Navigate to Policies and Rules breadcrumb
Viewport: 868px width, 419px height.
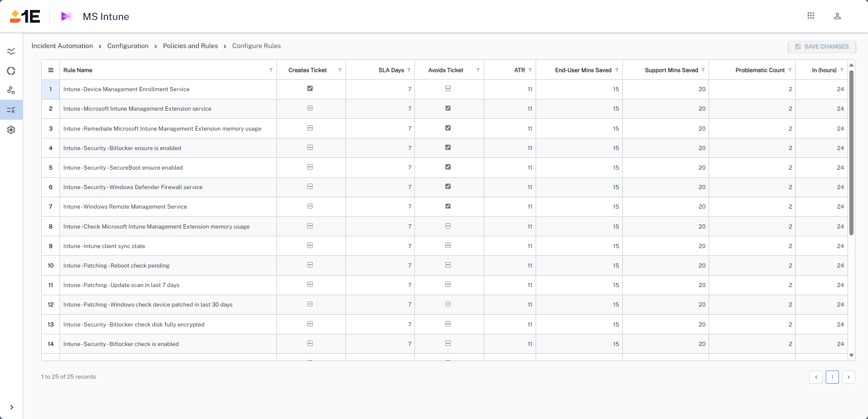[190, 46]
